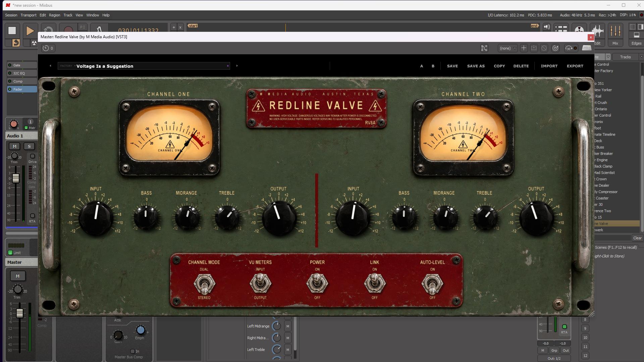
Task: Open the Track menu
Action: tap(68, 15)
